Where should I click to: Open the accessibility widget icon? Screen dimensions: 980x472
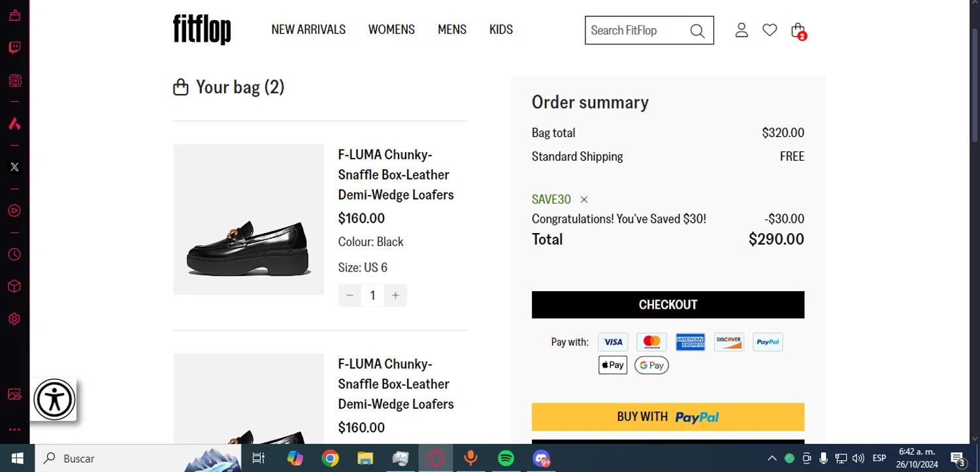(x=54, y=400)
